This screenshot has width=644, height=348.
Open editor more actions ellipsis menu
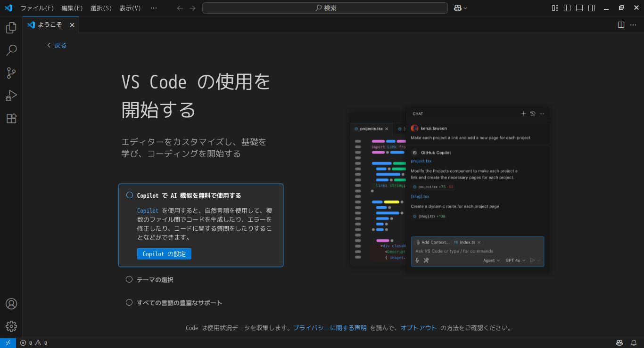pos(633,25)
